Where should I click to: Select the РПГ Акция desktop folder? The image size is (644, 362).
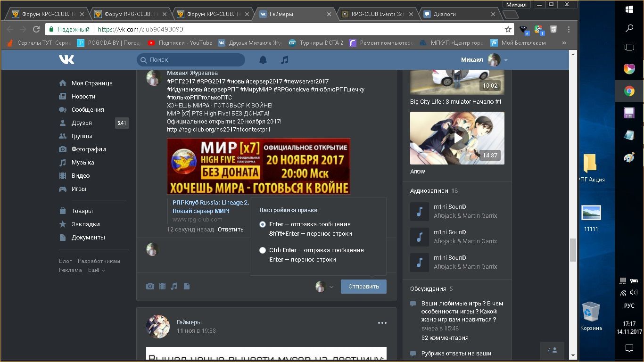tap(591, 168)
